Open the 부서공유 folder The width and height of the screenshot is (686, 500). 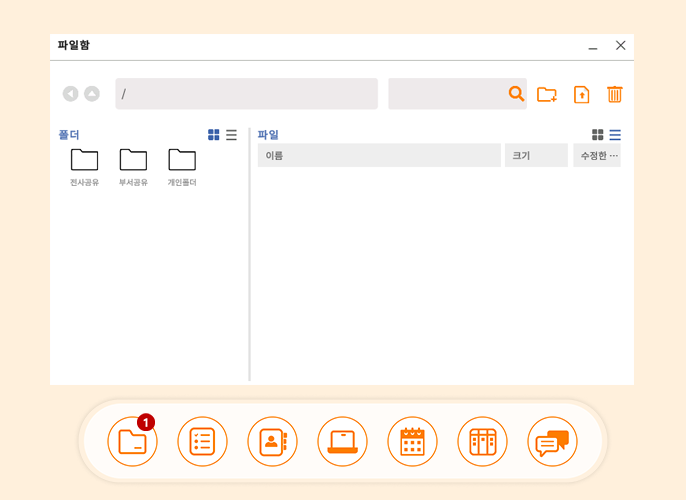pos(133,168)
